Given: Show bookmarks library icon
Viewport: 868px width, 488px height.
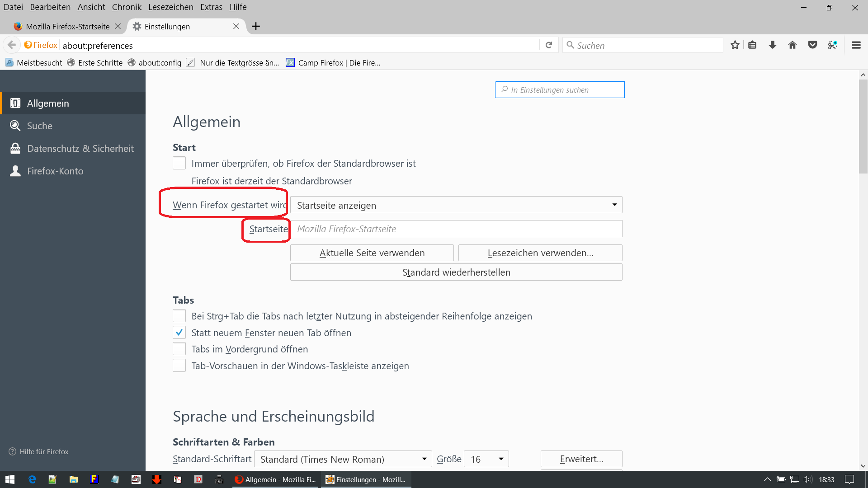Looking at the screenshot, I should pos(752,45).
